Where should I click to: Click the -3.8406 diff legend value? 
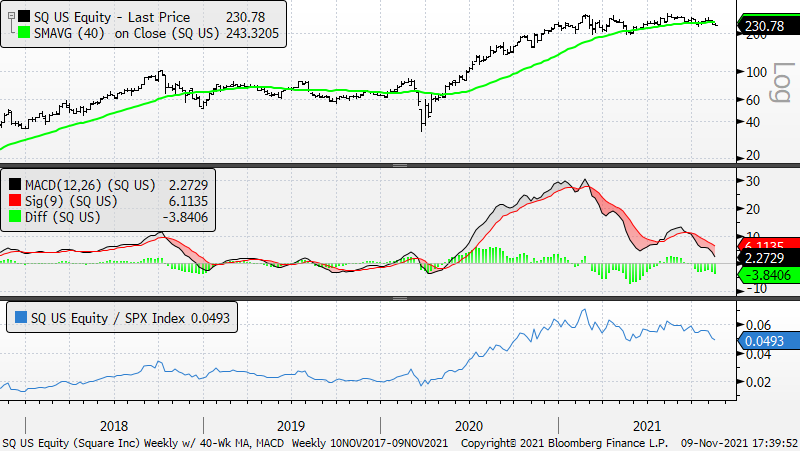186,217
